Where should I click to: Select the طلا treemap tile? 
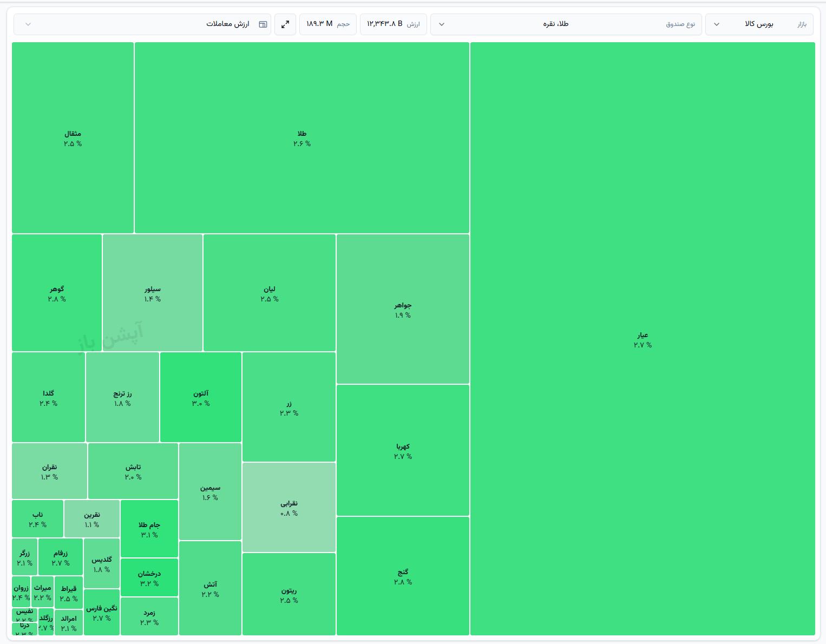tap(302, 138)
